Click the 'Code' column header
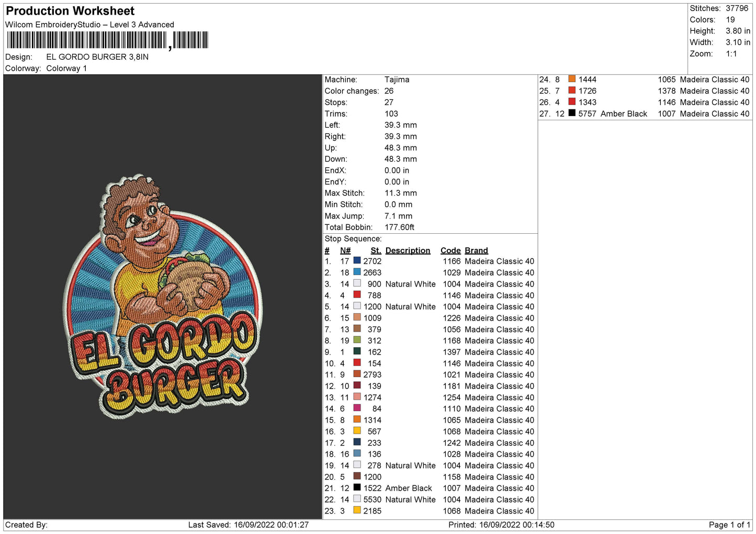756x534 pixels. 450,251
